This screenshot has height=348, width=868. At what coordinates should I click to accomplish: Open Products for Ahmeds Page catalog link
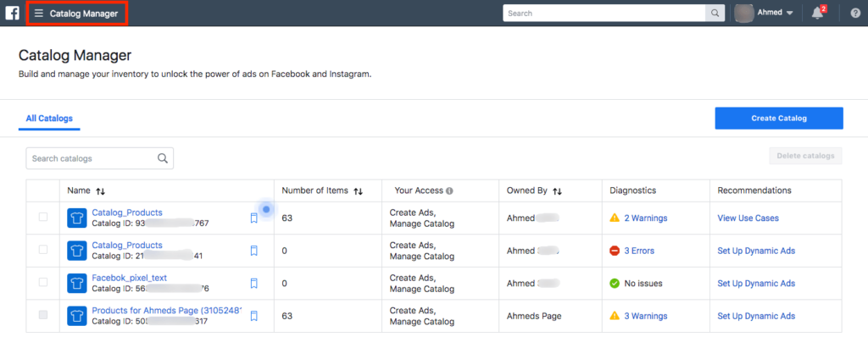[167, 311]
